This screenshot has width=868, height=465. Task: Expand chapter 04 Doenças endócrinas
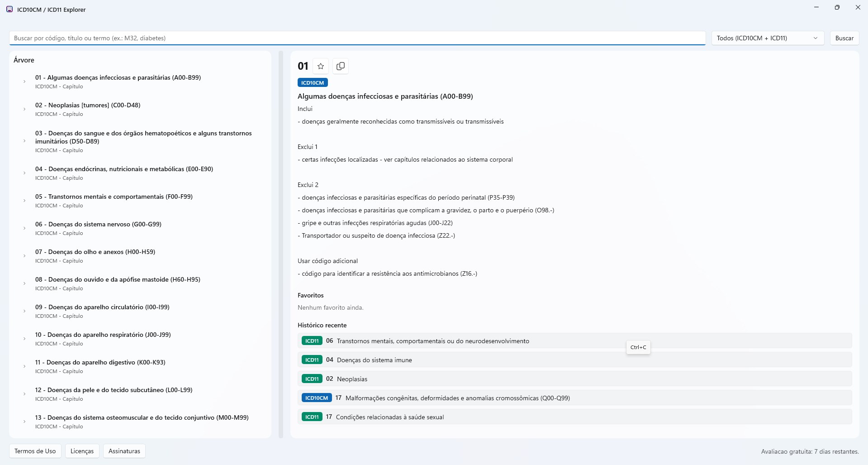[24, 173]
